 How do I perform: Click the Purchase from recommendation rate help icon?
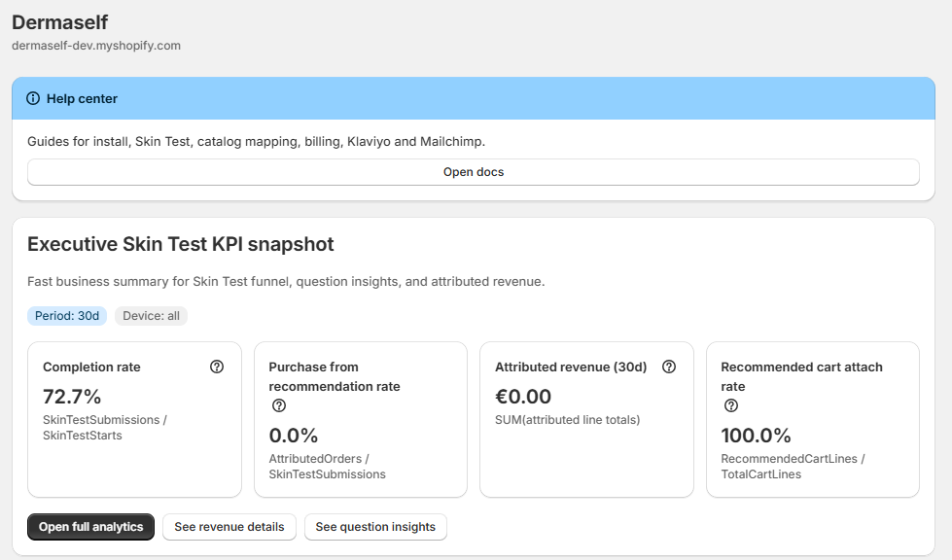point(279,405)
